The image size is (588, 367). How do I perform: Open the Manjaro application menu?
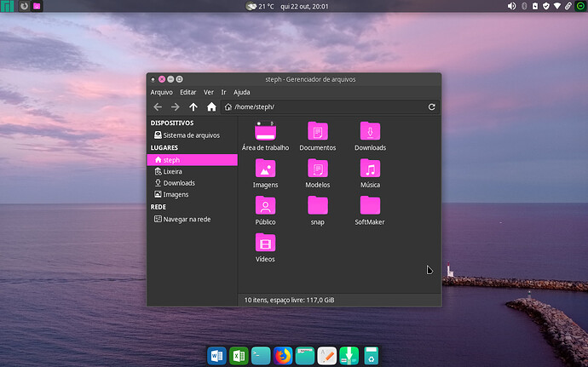pyautogui.click(x=7, y=6)
